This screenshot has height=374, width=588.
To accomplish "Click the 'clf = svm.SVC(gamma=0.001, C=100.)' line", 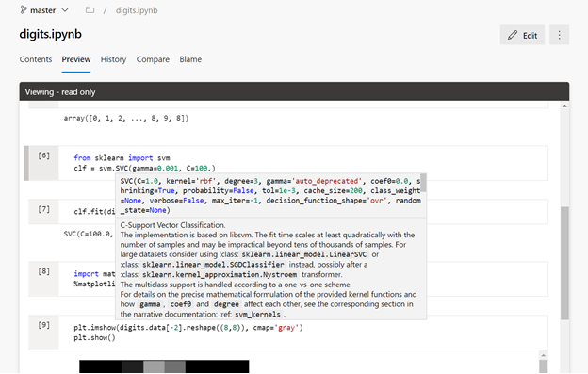I will (x=145, y=168).
